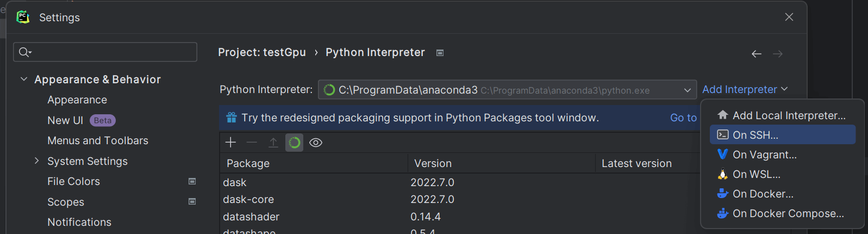Click the PyCharm logo in the title bar

pos(23,17)
